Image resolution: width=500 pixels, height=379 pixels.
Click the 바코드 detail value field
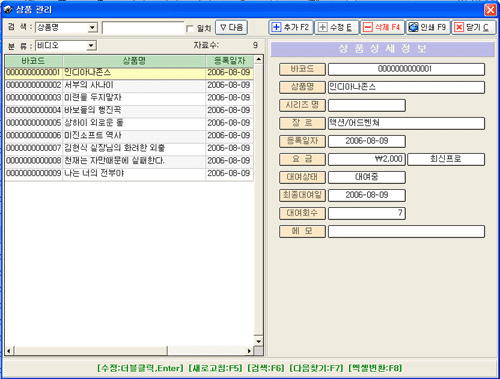[406, 69]
